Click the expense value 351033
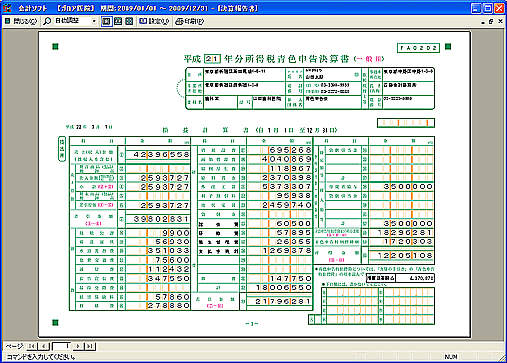This screenshot has height=363, width=507. pyautogui.click(x=169, y=251)
